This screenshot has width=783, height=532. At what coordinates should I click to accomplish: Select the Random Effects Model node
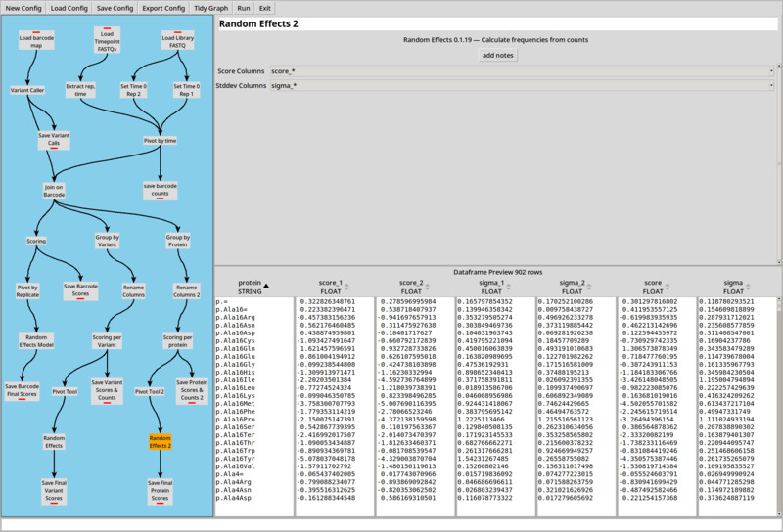point(36,341)
